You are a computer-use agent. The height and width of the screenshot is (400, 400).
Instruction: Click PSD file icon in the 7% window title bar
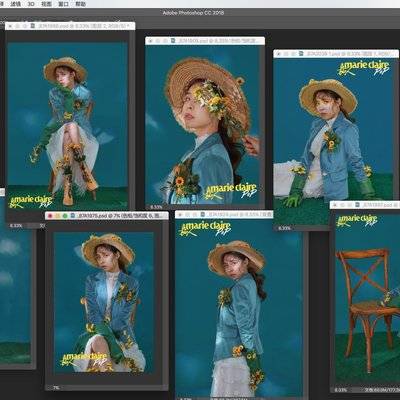pos(73,216)
